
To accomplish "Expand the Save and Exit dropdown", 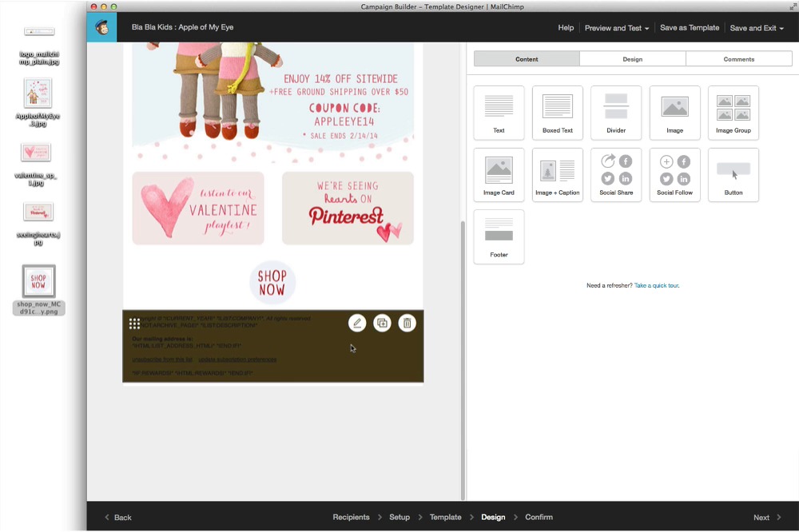I will point(756,28).
